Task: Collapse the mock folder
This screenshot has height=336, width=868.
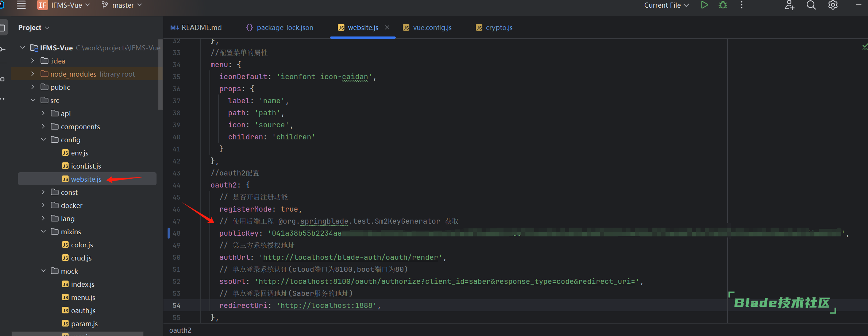Action: tap(43, 271)
